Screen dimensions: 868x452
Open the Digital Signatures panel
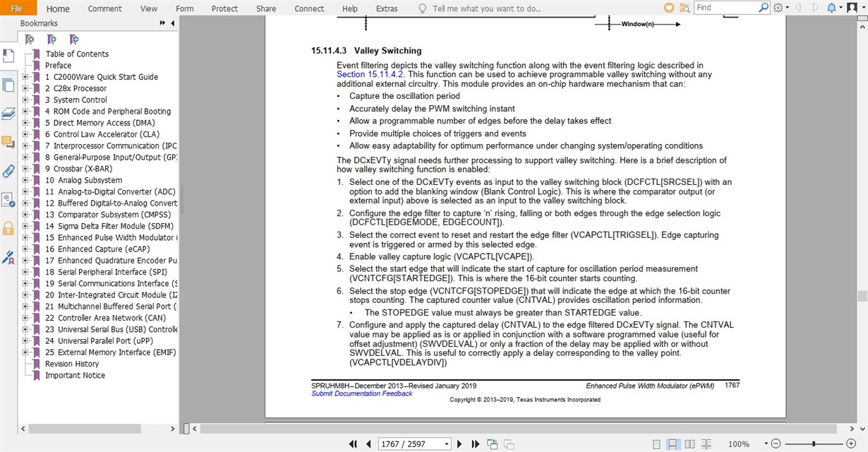pos(8,257)
